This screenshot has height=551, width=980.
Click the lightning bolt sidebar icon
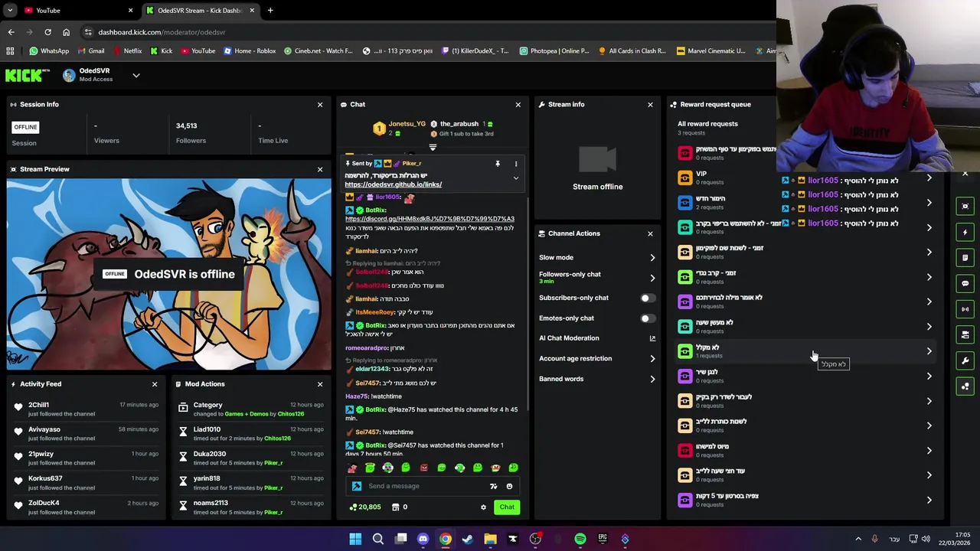965,232
